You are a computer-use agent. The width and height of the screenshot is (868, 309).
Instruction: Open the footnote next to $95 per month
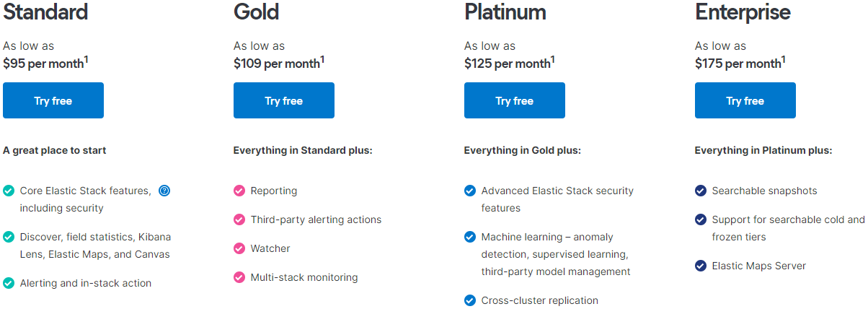[x=87, y=60]
